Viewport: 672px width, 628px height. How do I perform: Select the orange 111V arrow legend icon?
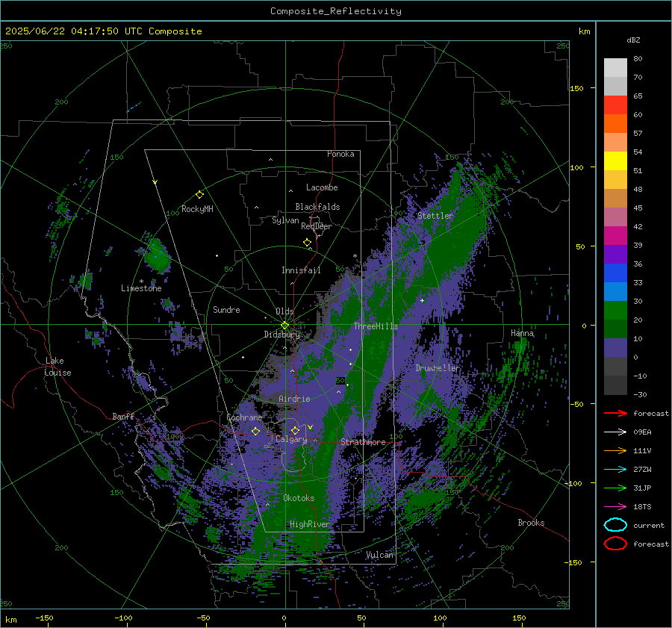tap(615, 450)
